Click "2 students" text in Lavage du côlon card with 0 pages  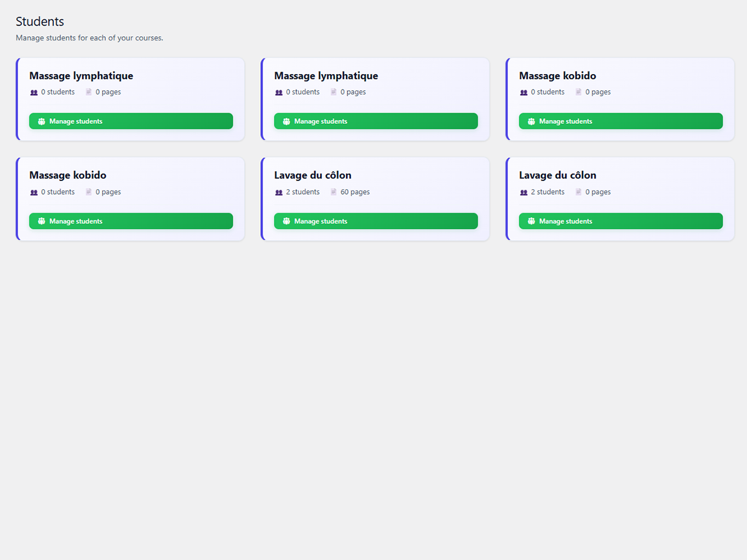point(547,192)
